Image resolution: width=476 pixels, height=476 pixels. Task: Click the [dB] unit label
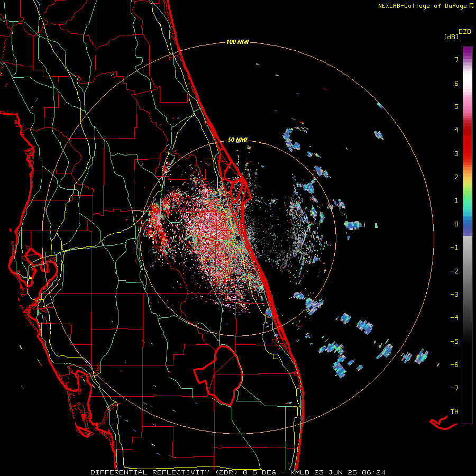[451, 36]
